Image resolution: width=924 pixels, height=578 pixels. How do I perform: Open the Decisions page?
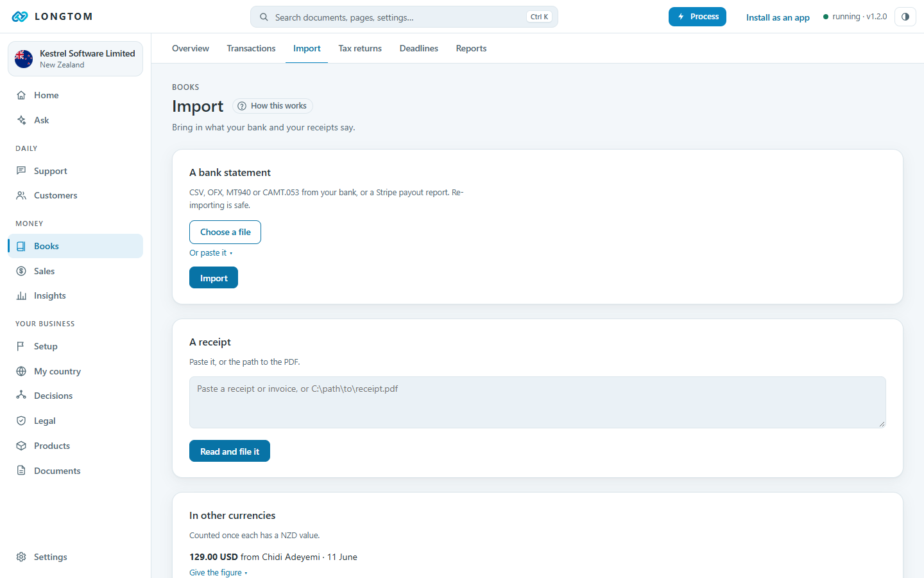(75, 396)
